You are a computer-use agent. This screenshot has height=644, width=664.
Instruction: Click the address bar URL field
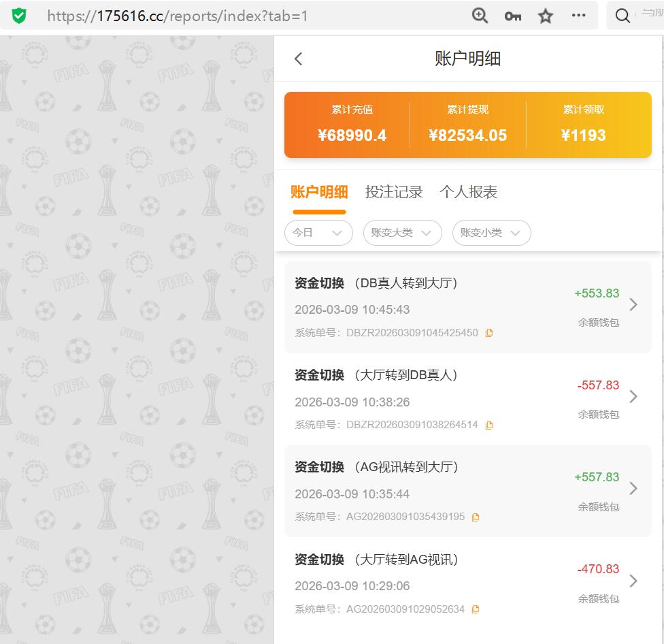tap(204, 15)
